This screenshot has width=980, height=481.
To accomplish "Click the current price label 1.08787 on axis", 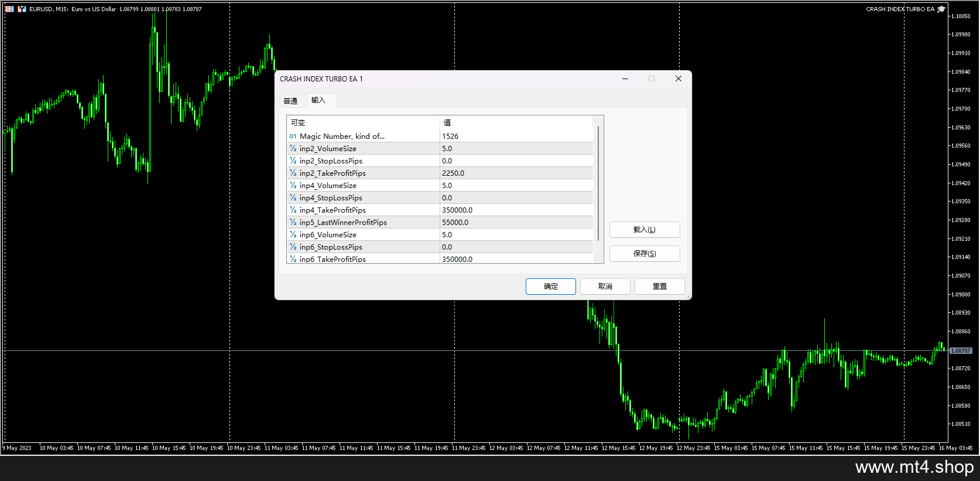I will (961, 350).
